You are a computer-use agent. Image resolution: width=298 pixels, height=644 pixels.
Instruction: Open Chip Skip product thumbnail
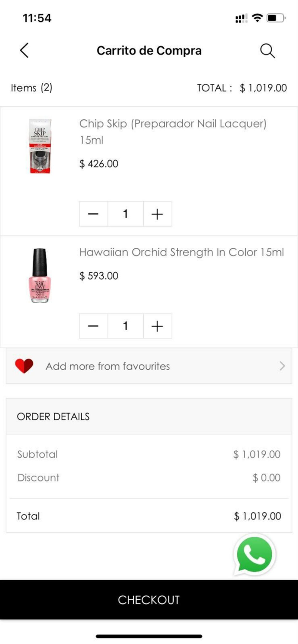[x=40, y=146]
